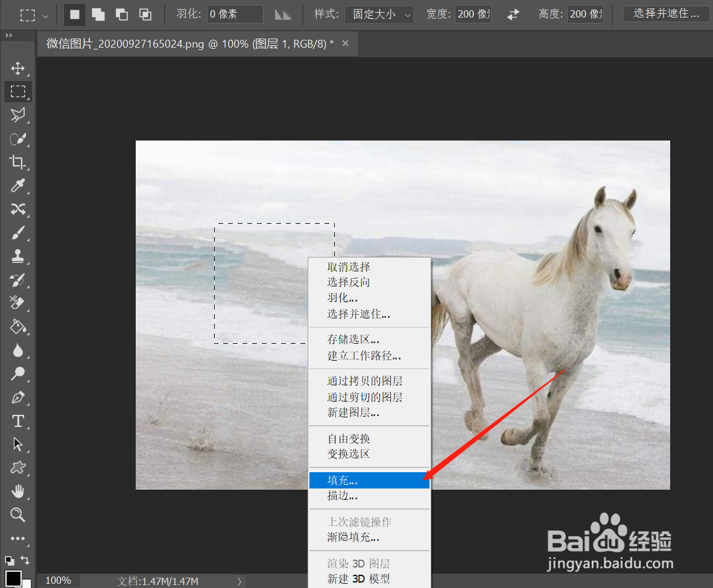Select the Brush tool

(18, 233)
